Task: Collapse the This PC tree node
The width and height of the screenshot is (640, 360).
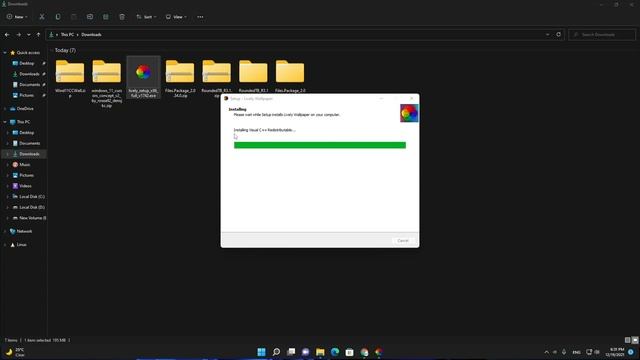Action: click(5, 122)
